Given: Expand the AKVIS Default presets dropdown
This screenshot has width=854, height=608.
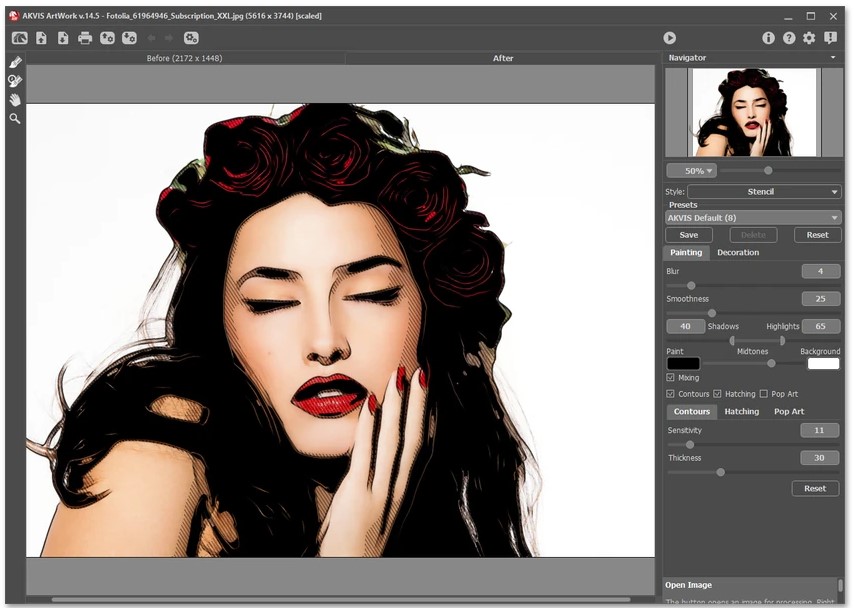Looking at the screenshot, I should [x=753, y=217].
